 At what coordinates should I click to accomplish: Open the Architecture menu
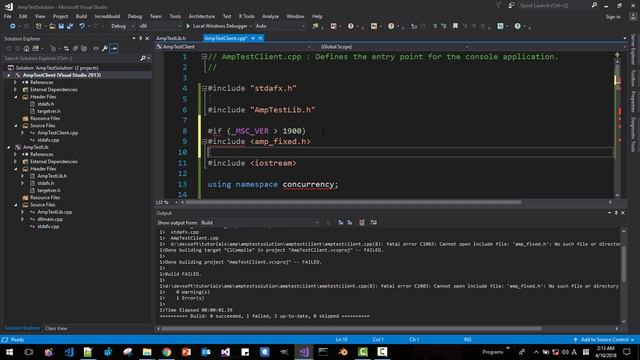point(202,16)
